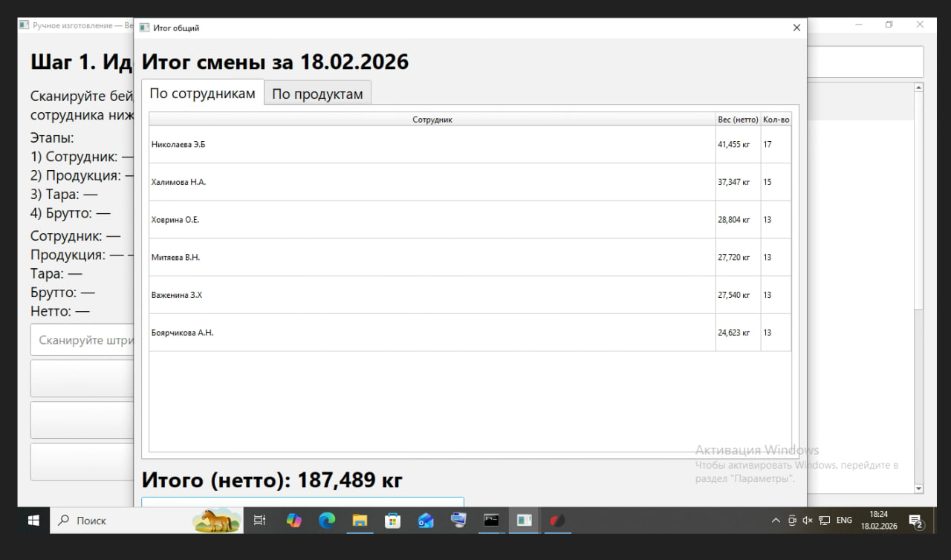Open Microsoft Store from the taskbar
The image size is (951, 560).
click(392, 521)
